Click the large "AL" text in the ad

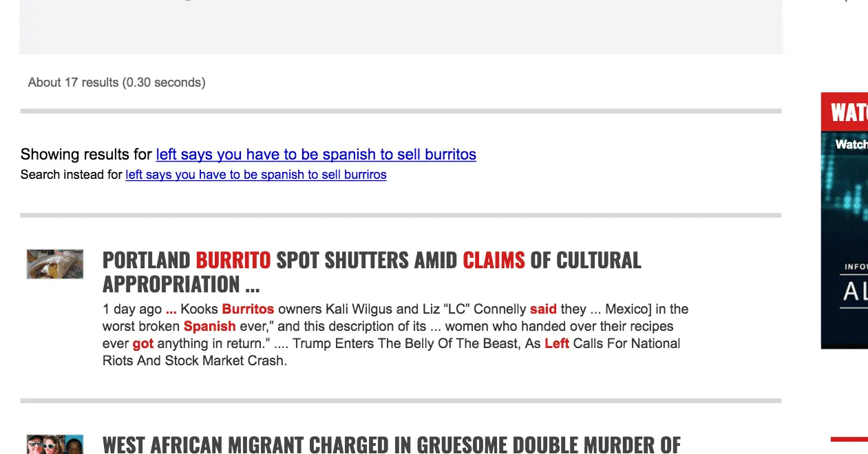[x=855, y=292]
